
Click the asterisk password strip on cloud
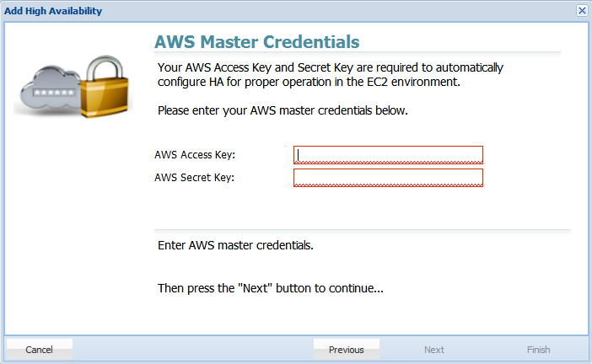[54, 93]
